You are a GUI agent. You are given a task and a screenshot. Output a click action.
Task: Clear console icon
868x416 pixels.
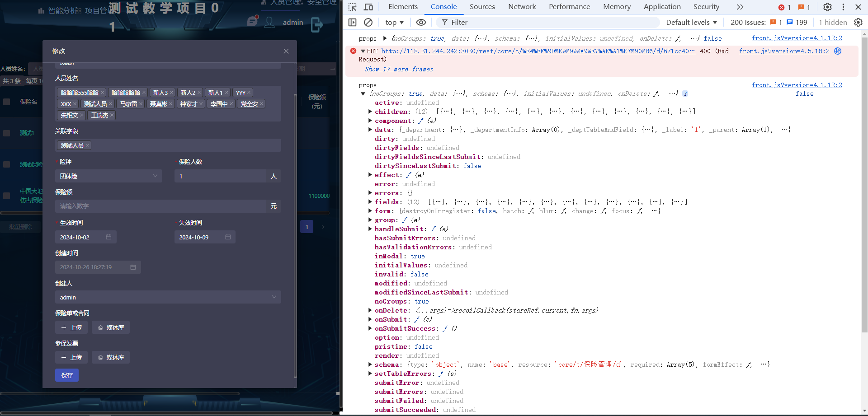(x=368, y=22)
